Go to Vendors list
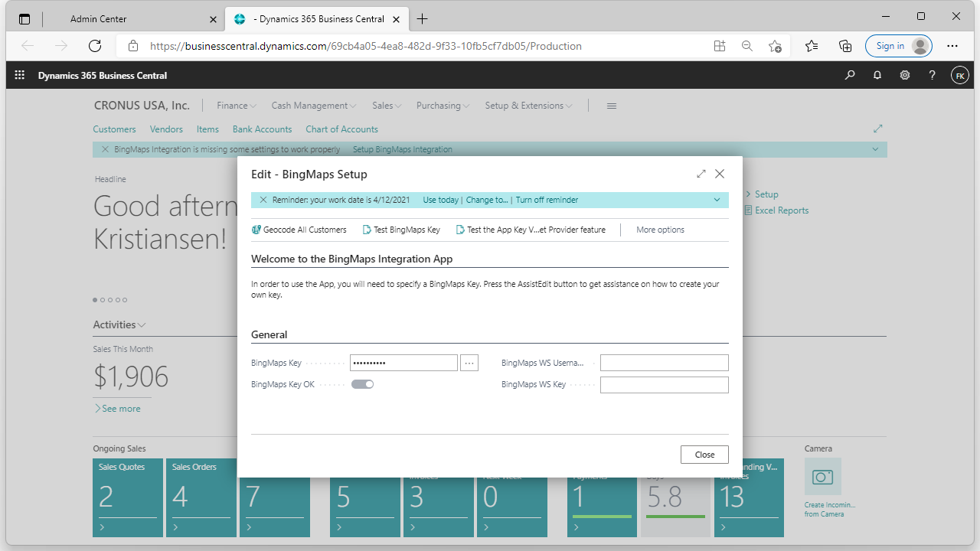Screen dimensions: 980x551 166,129
